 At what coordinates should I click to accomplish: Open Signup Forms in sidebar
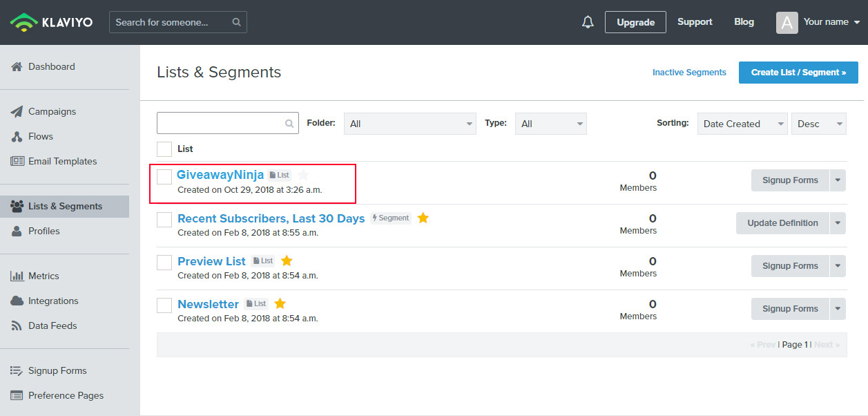pos(57,371)
